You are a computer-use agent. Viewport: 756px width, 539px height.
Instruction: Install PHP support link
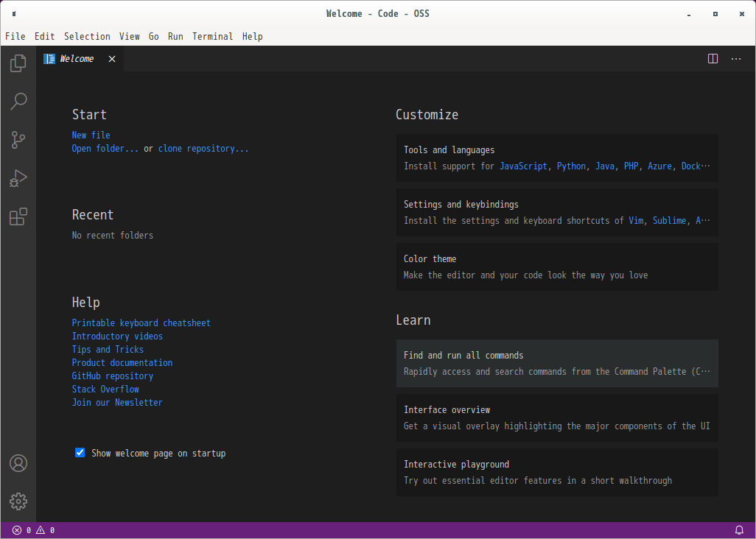pos(631,166)
